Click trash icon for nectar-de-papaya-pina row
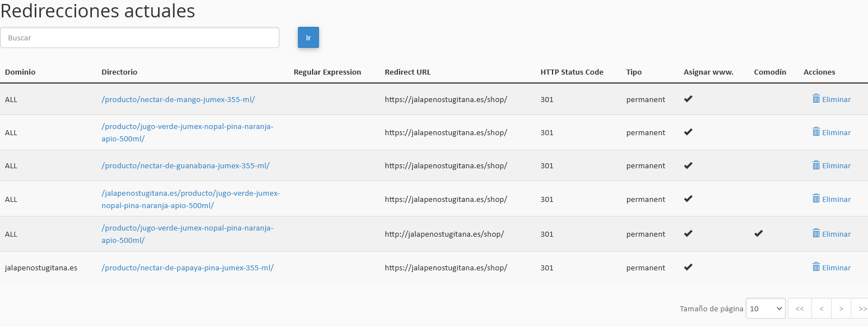Screen dimensions: 868x327 816,267
